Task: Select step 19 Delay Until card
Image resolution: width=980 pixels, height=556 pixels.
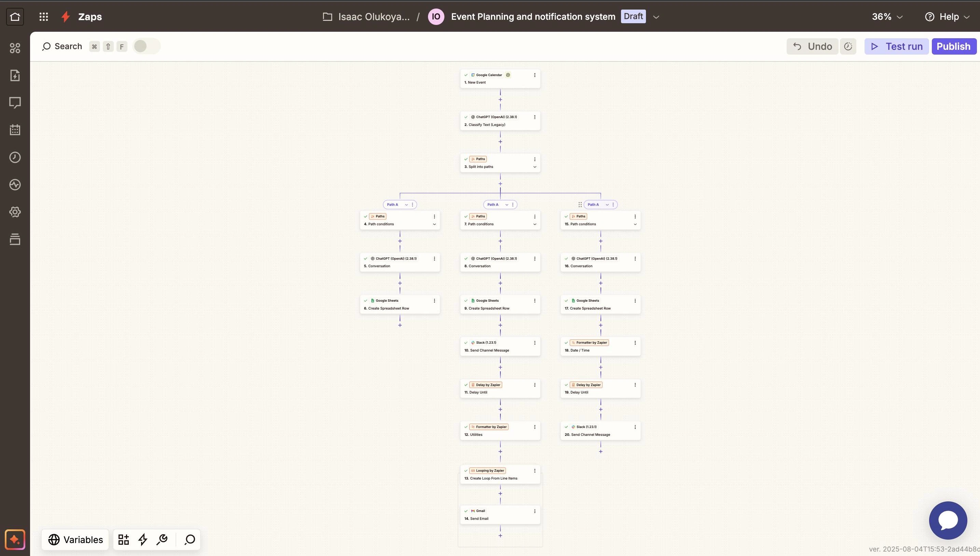Action: [601, 388]
